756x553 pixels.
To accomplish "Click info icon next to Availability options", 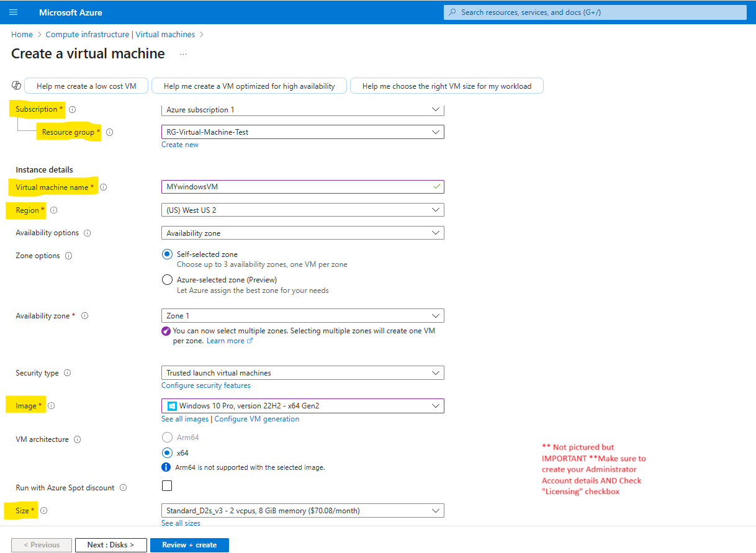I will click(x=87, y=233).
